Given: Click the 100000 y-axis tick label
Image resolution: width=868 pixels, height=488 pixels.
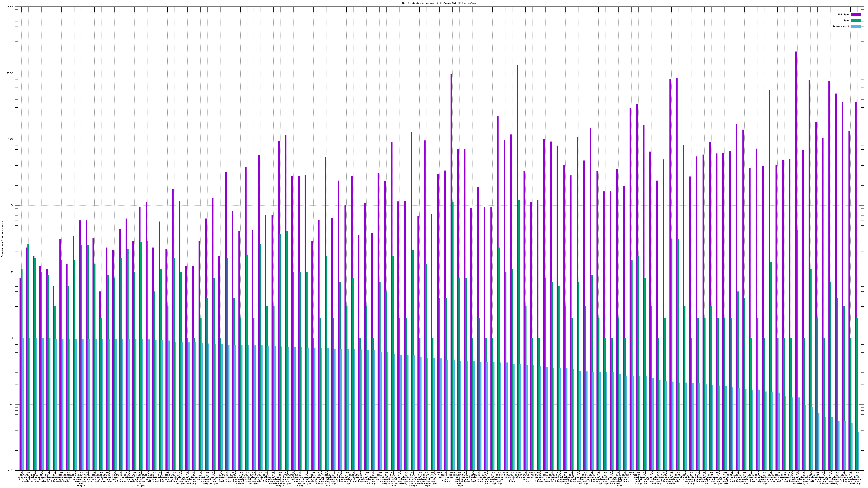Looking at the screenshot, I should [10, 7].
